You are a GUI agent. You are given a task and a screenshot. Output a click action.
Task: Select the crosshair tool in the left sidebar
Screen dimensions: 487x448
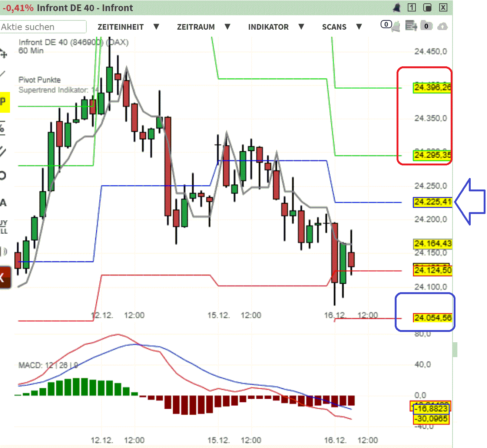point(4,54)
